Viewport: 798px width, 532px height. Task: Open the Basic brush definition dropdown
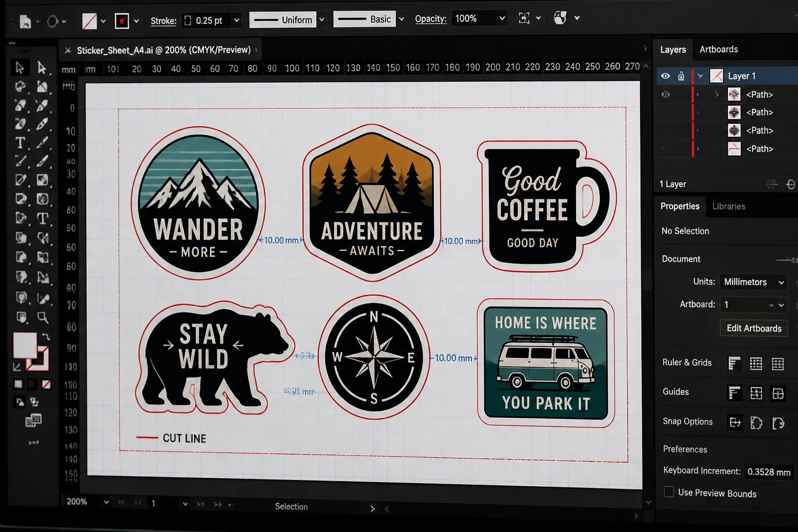pos(401,19)
